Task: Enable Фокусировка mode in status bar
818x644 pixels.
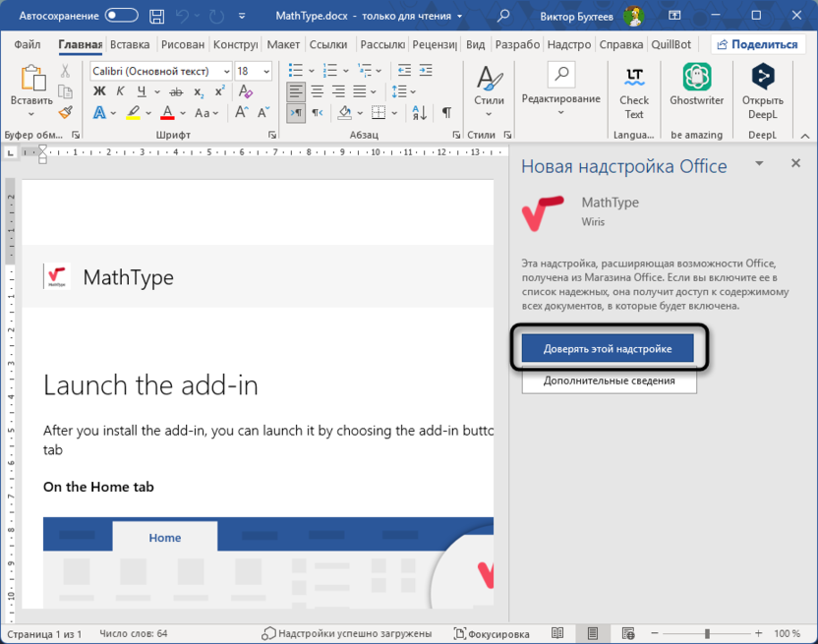Action: tap(491, 634)
